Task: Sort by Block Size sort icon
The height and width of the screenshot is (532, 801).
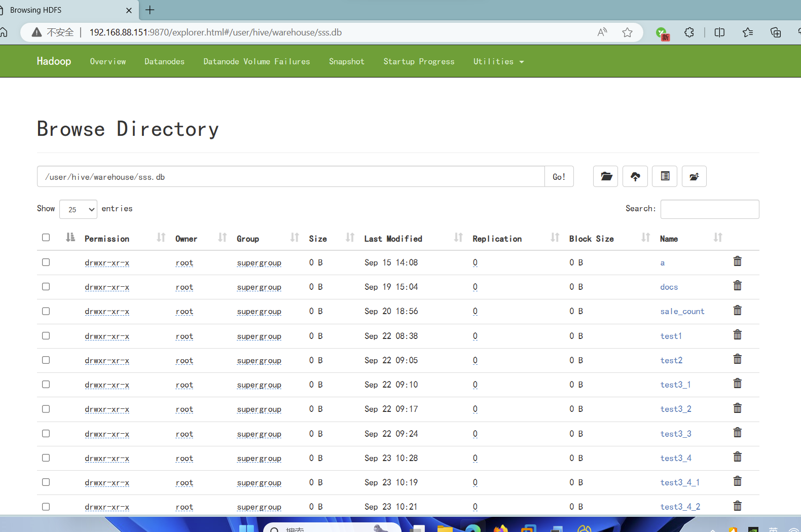Action: click(x=646, y=237)
